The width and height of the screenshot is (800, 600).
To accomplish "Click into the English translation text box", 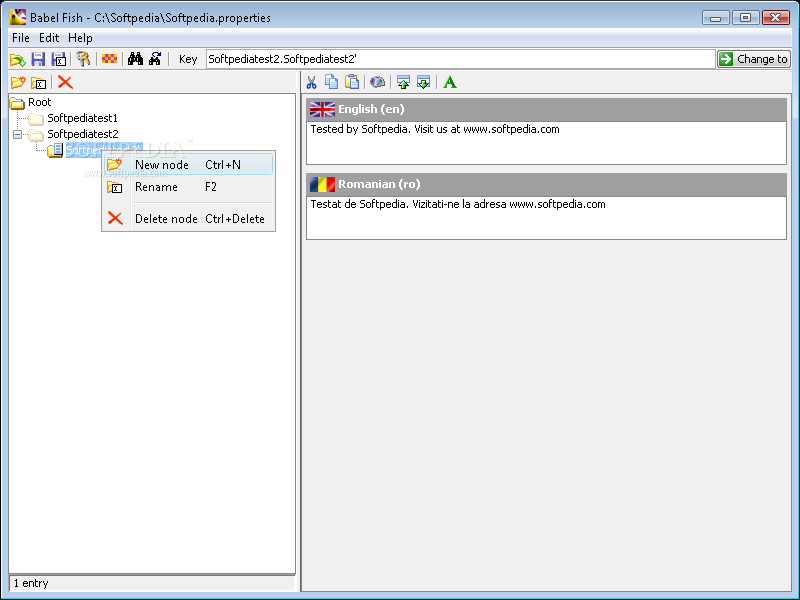I will (x=546, y=143).
